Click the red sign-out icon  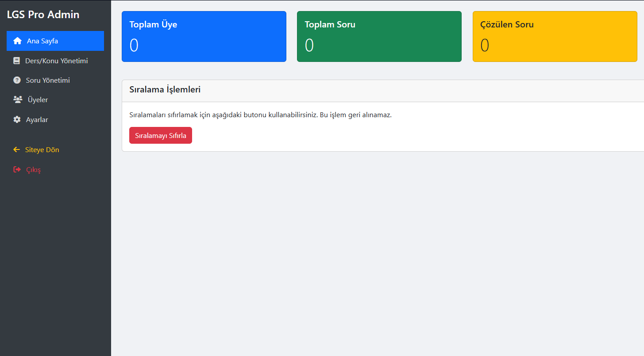tap(17, 170)
